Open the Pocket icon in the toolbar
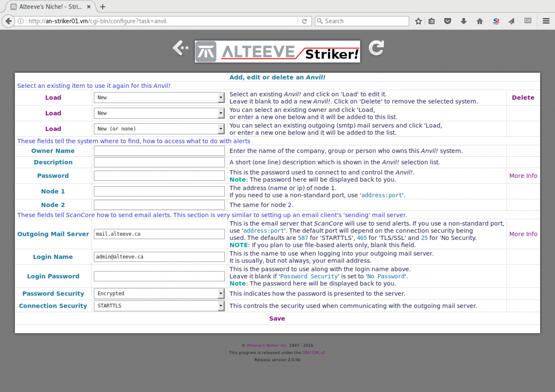The width and height of the screenshot is (555, 392). [448, 21]
